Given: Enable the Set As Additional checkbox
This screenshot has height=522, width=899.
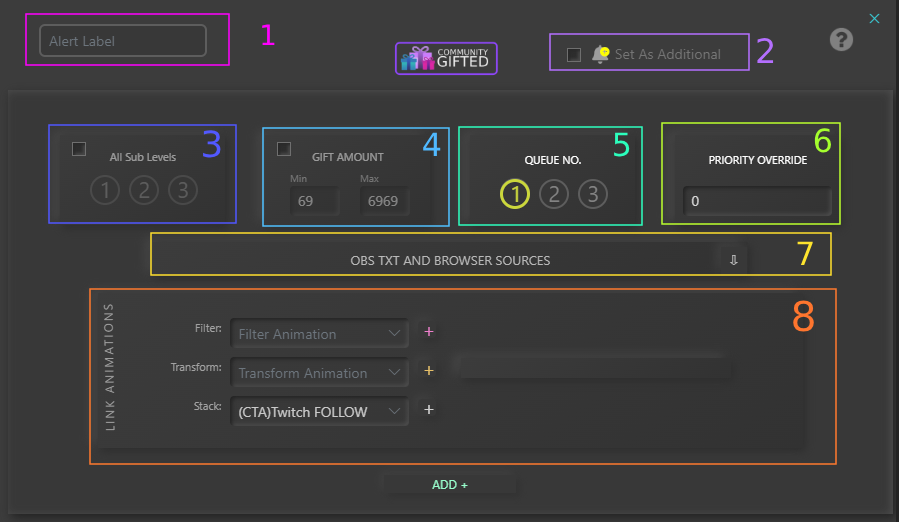Looking at the screenshot, I should (574, 55).
